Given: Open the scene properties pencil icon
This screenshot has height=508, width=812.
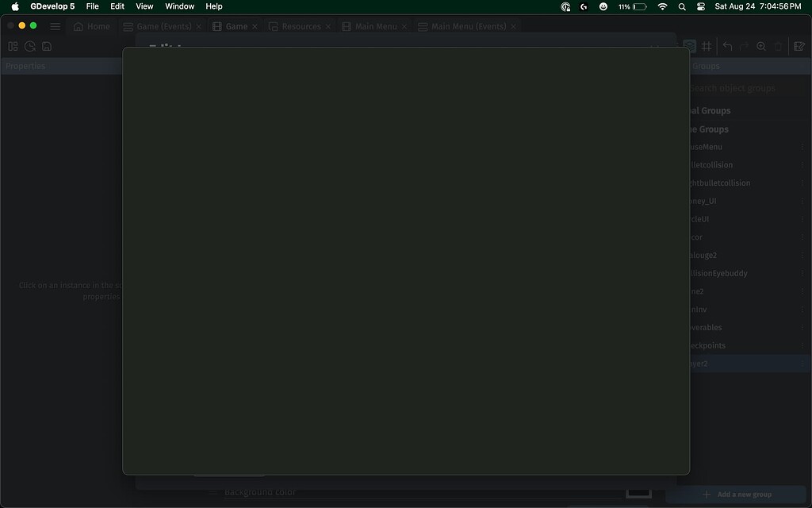Looking at the screenshot, I should (797, 46).
